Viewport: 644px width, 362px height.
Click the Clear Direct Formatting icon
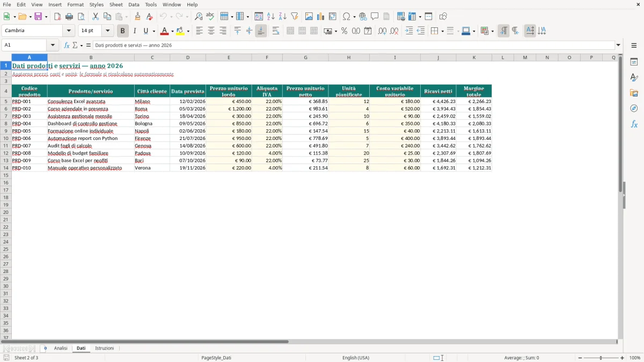(x=149, y=17)
